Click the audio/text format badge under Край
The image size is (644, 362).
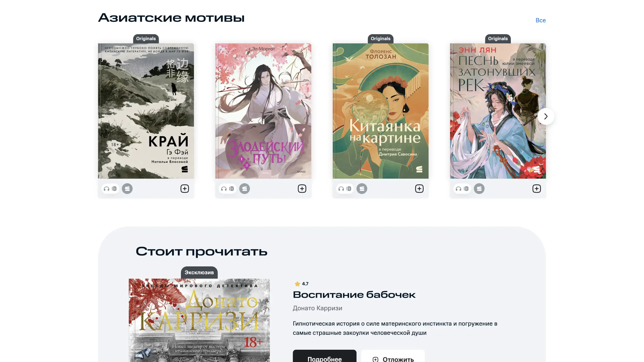(110, 189)
